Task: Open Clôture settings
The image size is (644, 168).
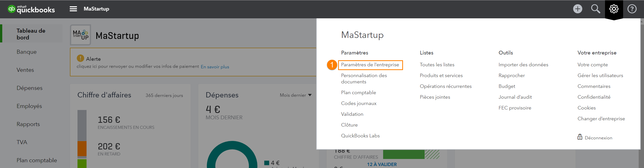Action: point(349,125)
